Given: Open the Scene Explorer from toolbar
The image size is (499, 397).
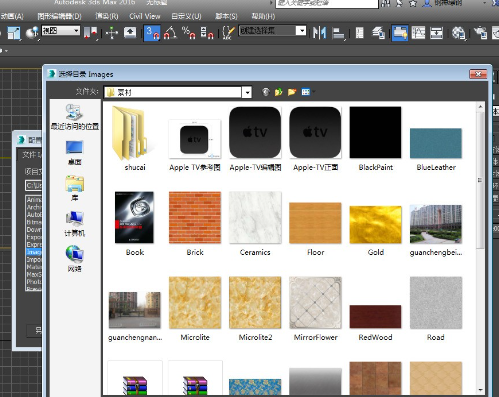Looking at the screenshot, I should click(359, 33).
